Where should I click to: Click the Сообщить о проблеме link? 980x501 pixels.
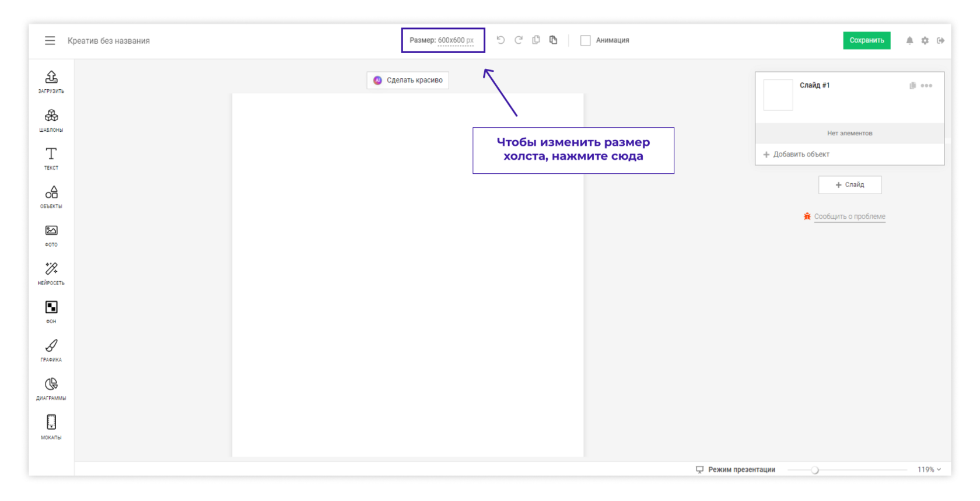coord(849,216)
